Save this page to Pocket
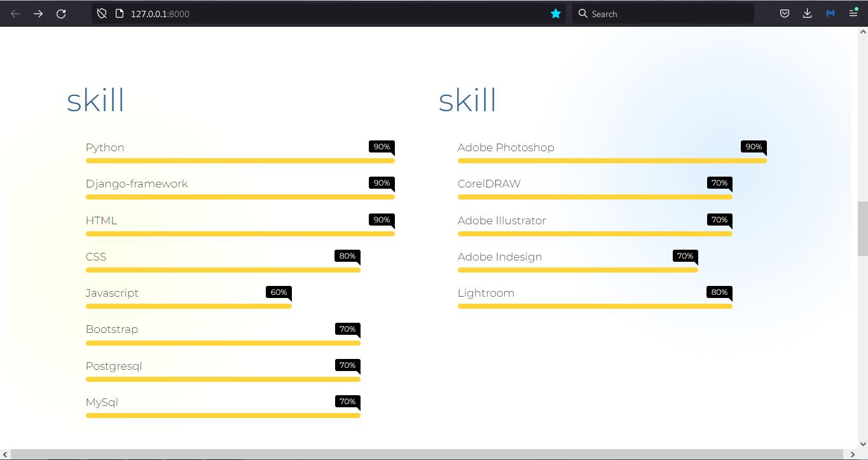Image resolution: width=868 pixels, height=460 pixels. click(x=784, y=13)
